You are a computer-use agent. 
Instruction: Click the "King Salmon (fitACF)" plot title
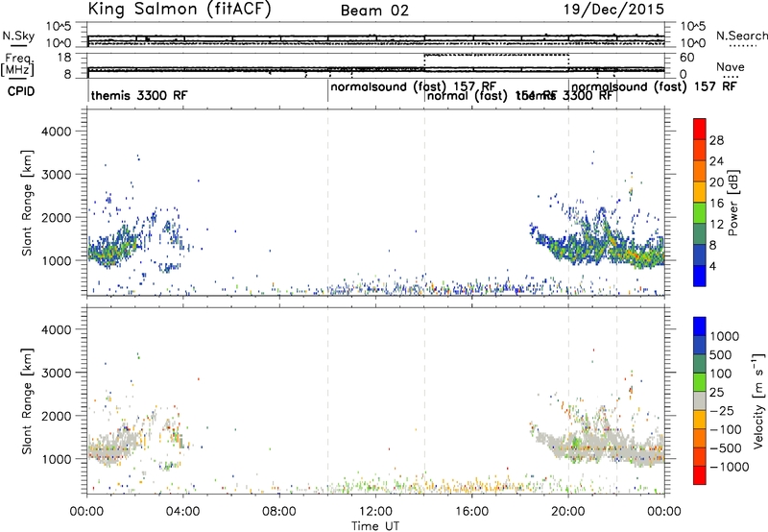click(x=179, y=9)
